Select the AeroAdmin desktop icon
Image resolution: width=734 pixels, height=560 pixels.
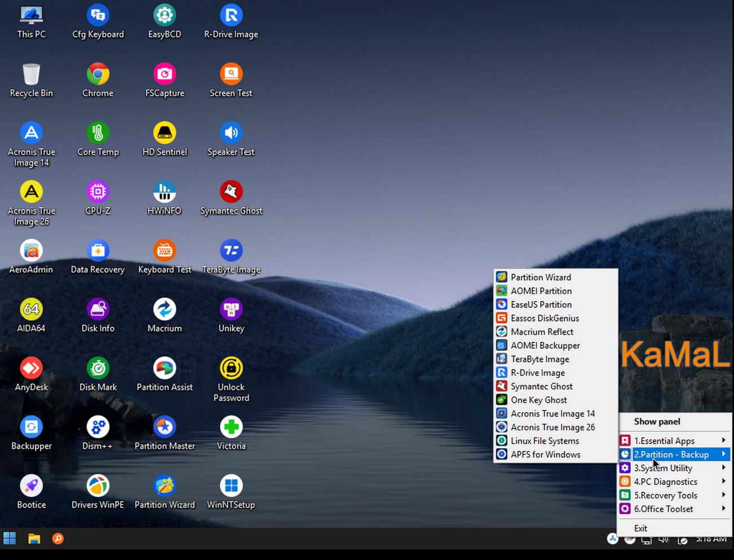32,257
